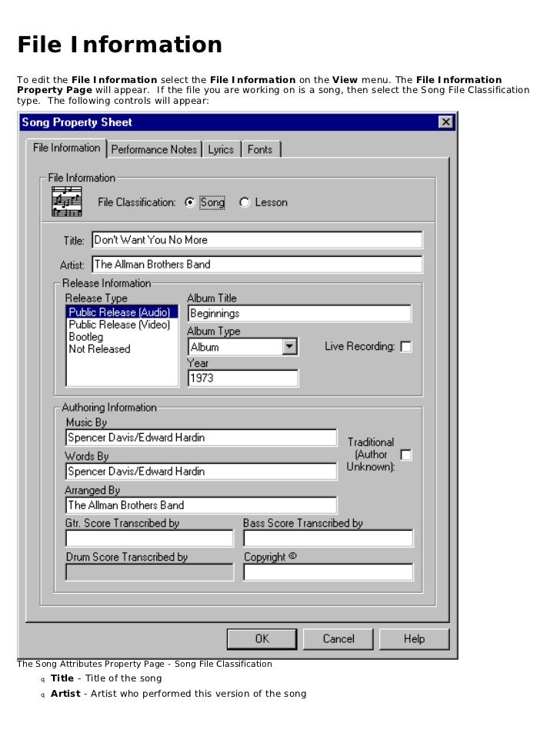560x746 pixels.
Task: Choose Not Released in Release Type list
Action: tap(122, 349)
